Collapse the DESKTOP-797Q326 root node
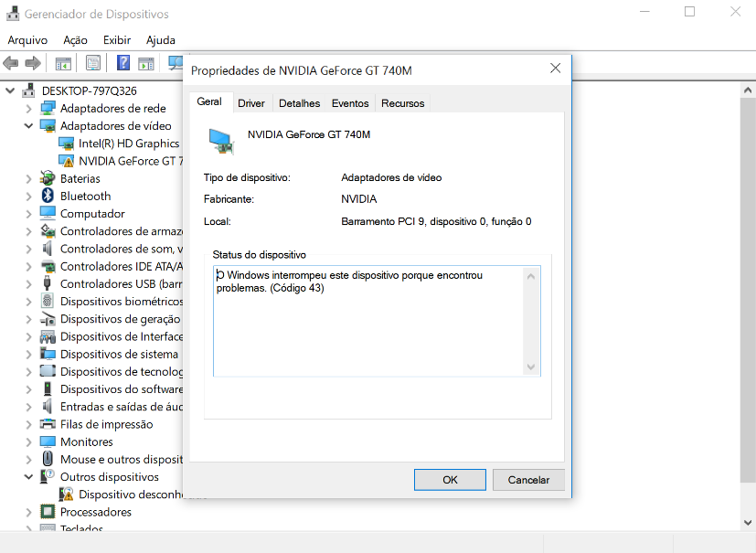Image resolution: width=756 pixels, height=553 pixels. point(10,90)
